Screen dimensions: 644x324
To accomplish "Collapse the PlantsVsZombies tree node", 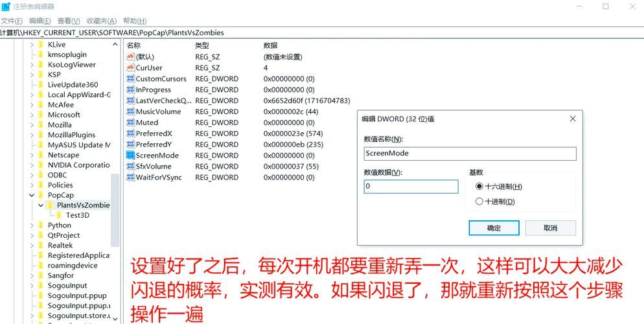I will coord(41,205).
